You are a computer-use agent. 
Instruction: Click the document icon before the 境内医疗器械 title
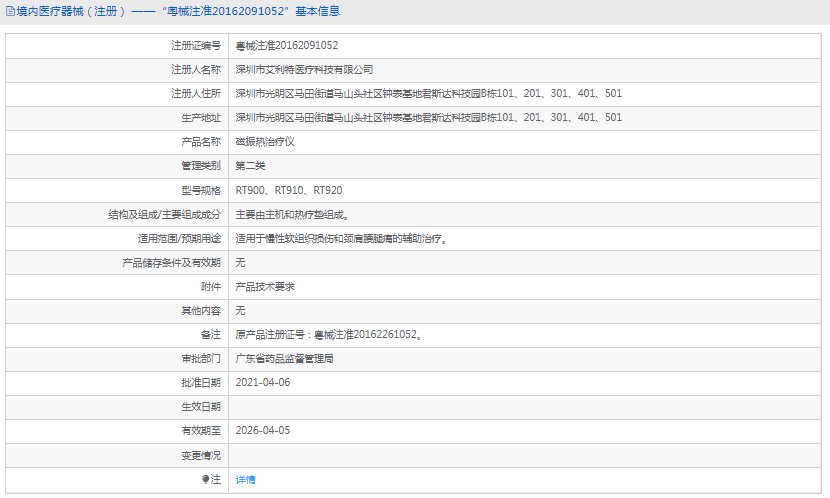[x=10, y=11]
